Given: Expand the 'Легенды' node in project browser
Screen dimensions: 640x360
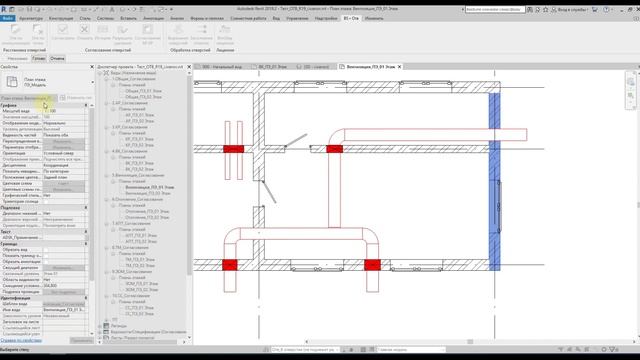Looking at the screenshot, I should (100, 326).
